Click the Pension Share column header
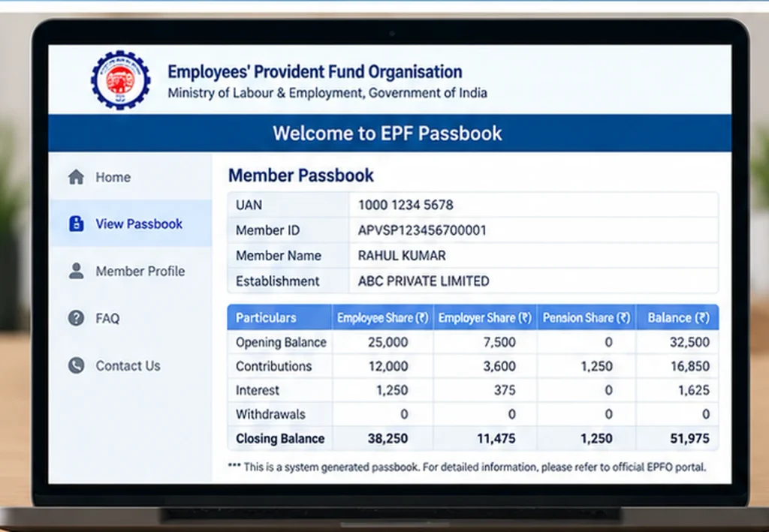This screenshot has width=769, height=532. point(586,318)
